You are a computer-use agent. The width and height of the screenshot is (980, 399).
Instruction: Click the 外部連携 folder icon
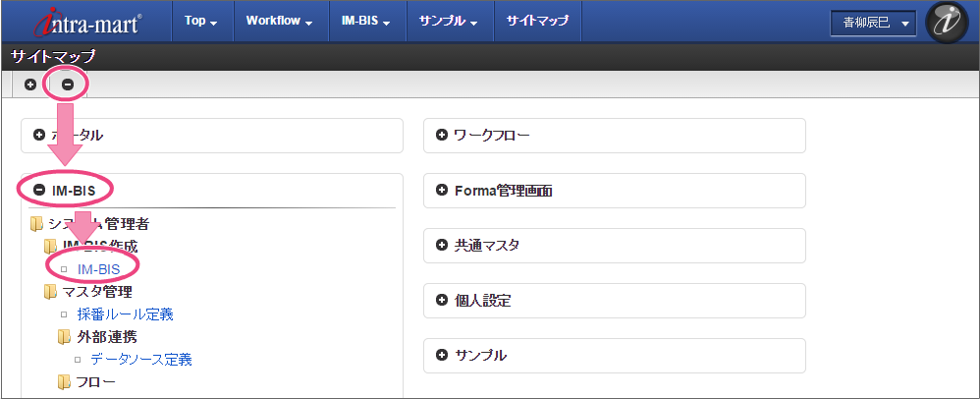point(64,336)
